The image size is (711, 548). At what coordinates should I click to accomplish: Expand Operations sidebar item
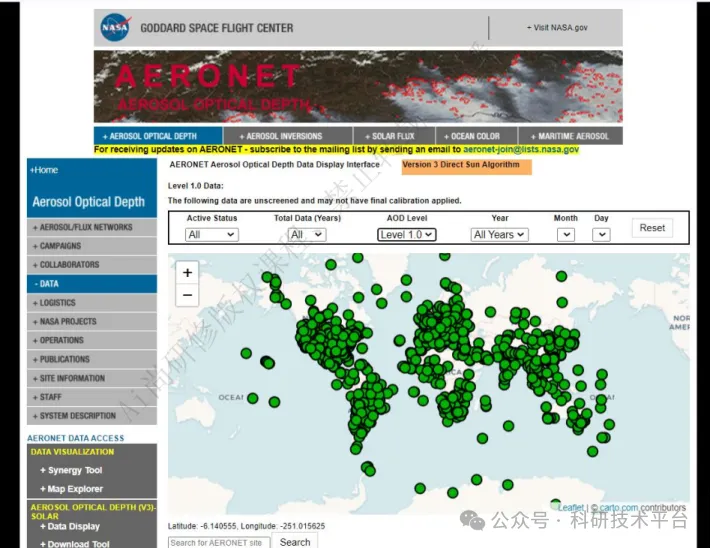92,340
